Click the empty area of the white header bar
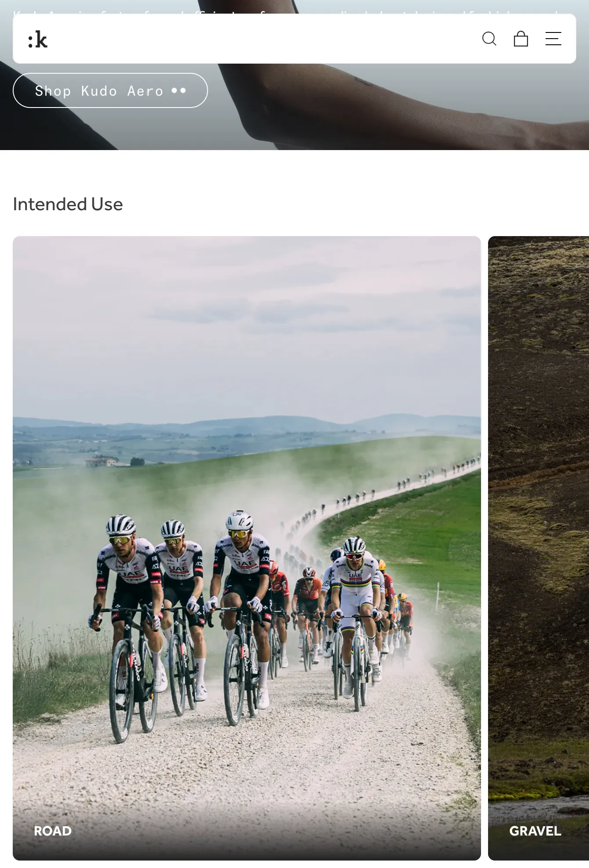The image size is (589, 868). 263,39
